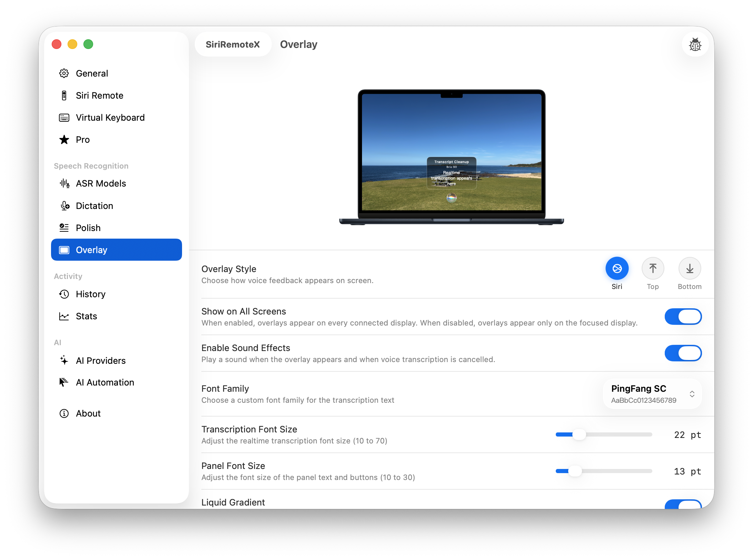Click the General gear icon
This screenshot has width=753, height=560.
coord(64,73)
